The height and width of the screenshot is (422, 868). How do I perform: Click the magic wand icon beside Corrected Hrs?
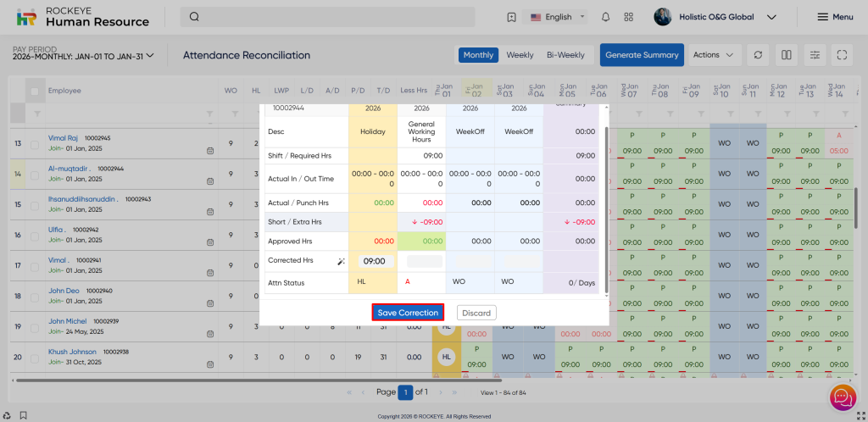pyautogui.click(x=340, y=261)
